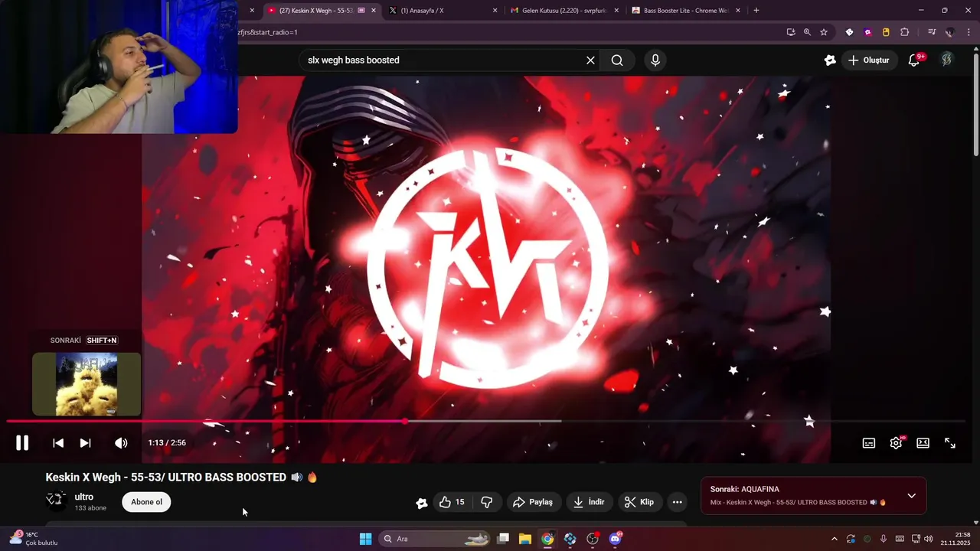Click the YouTube search magnifier button
Image resolution: width=980 pixels, height=551 pixels.
click(617, 60)
